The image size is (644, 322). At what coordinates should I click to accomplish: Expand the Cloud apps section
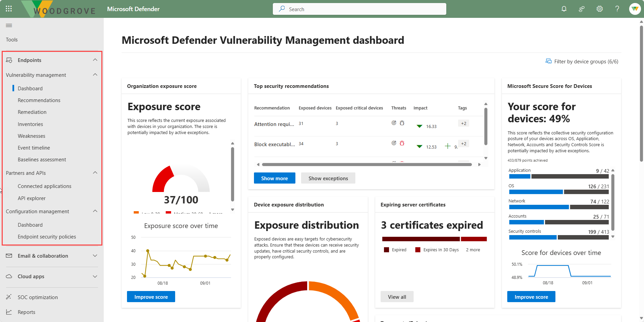pyautogui.click(x=95, y=277)
